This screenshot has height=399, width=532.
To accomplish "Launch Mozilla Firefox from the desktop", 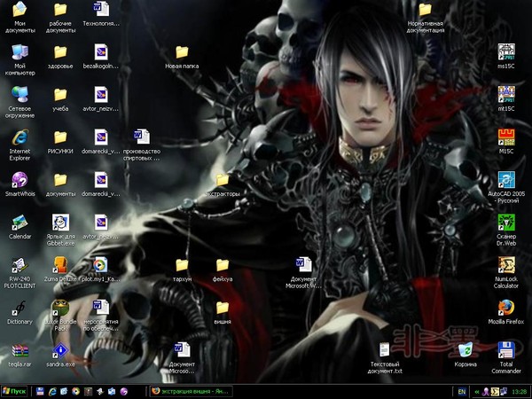I will (506, 312).
